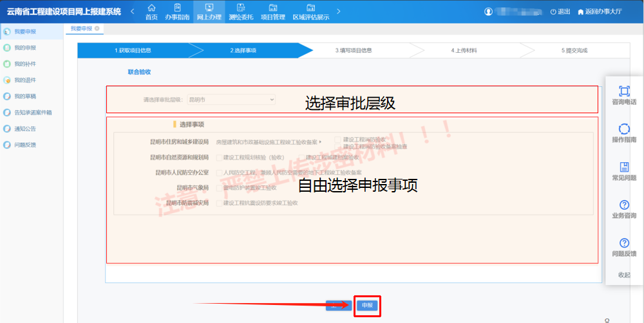Open 问题反馈 in the right panel
This screenshot has width=644, height=323.
tap(624, 248)
